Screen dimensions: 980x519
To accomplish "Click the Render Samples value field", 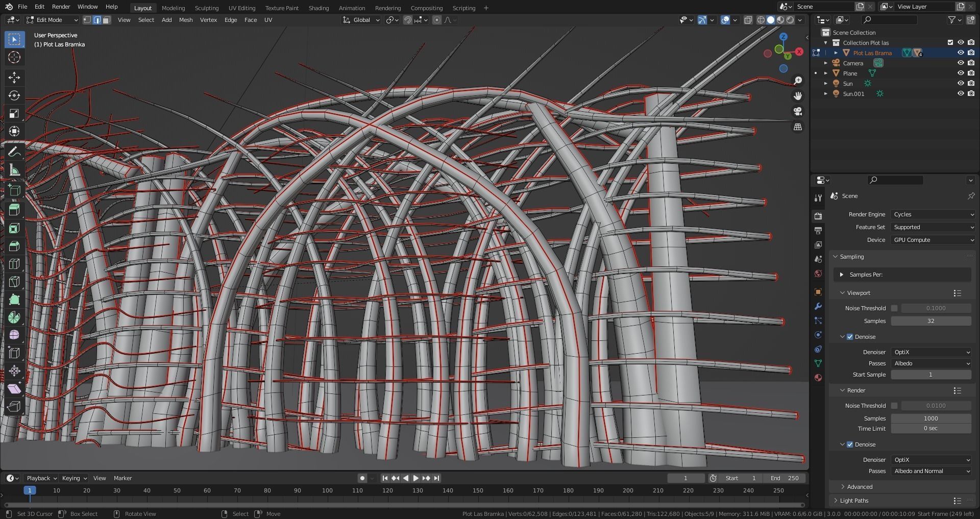I will click(x=930, y=418).
